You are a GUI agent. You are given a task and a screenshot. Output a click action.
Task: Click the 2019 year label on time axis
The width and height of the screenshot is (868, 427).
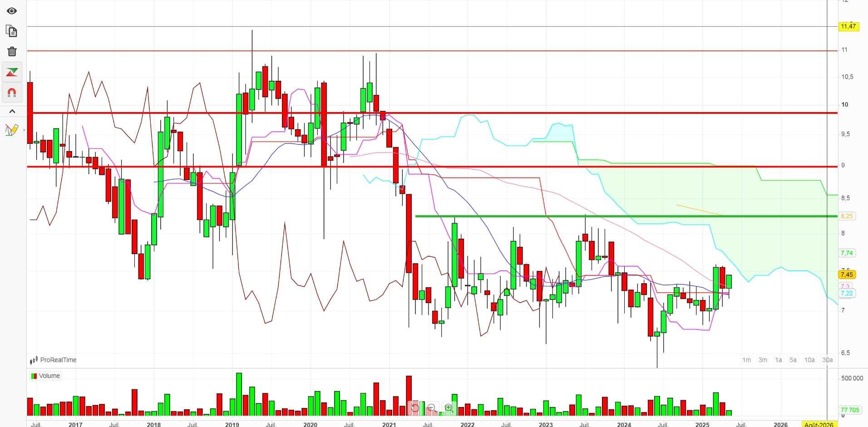232,424
